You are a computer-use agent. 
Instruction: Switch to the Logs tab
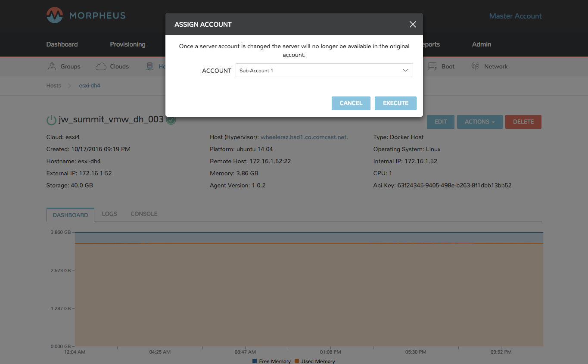click(x=109, y=213)
